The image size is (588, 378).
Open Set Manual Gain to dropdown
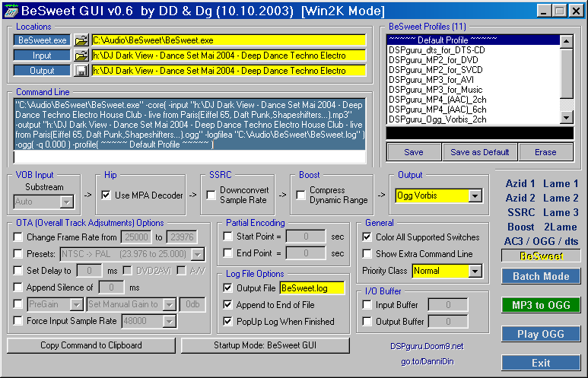[169, 304]
